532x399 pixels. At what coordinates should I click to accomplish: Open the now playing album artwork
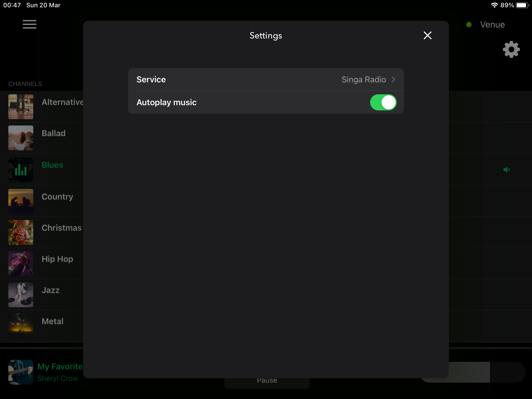coord(21,372)
